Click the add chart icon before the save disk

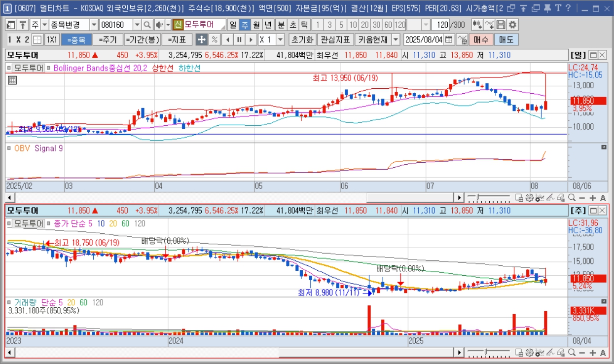(x=477, y=25)
